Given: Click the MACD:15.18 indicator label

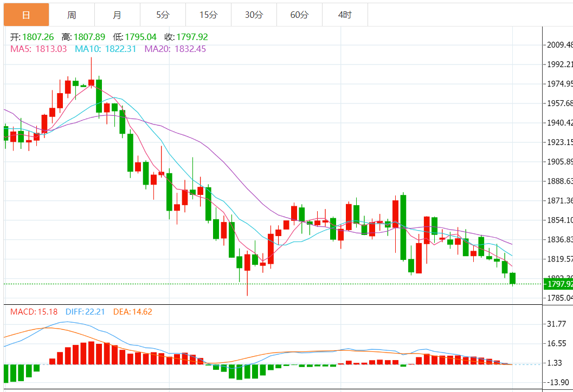Looking at the screenshot, I should click(34, 312).
